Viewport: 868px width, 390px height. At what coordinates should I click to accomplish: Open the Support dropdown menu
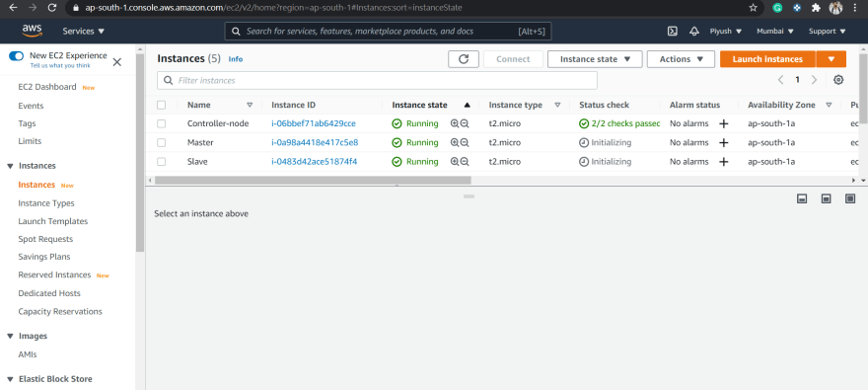pyautogui.click(x=827, y=31)
